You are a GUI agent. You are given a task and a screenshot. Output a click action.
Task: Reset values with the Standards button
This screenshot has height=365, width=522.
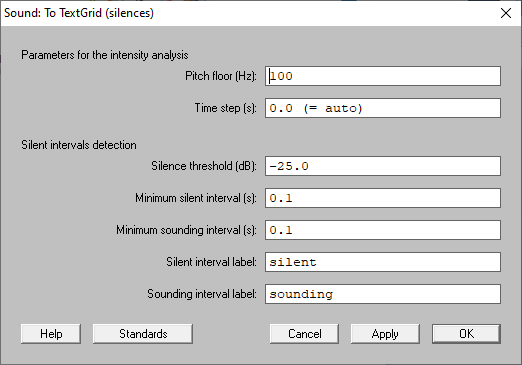[x=143, y=334]
